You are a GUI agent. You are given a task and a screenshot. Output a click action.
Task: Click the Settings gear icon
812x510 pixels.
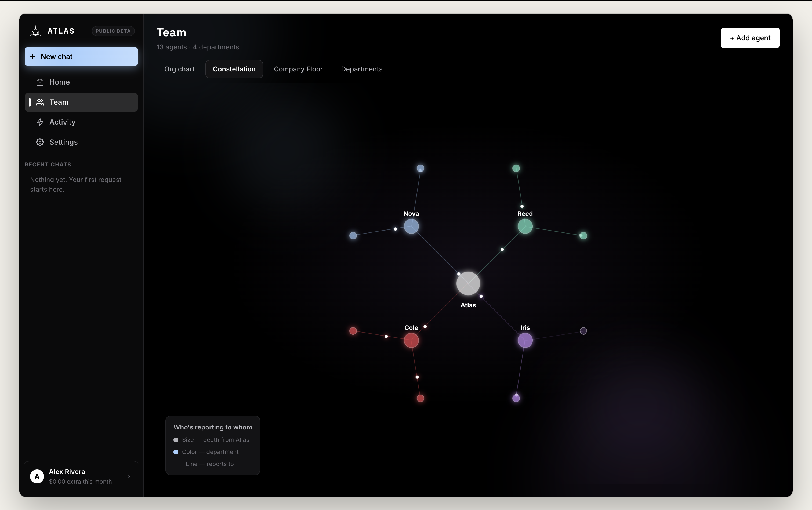tap(40, 142)
